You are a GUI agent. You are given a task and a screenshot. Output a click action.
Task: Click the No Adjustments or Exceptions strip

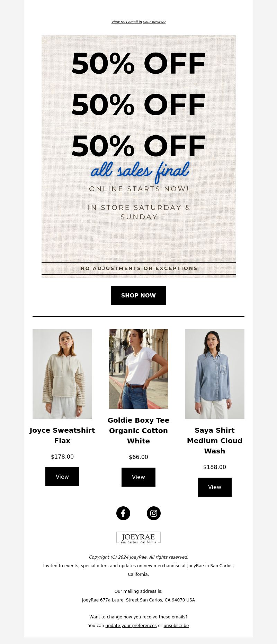pos(138,268)
